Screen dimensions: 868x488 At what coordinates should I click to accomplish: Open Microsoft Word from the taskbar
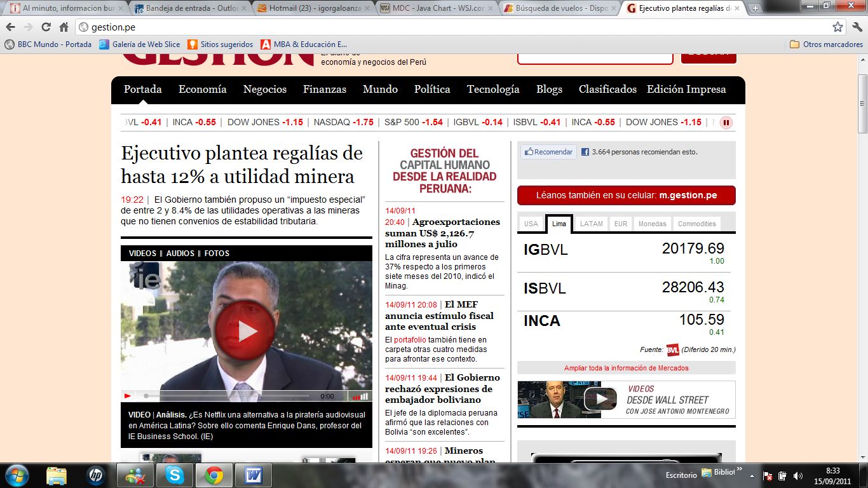[x=253, y=475]
